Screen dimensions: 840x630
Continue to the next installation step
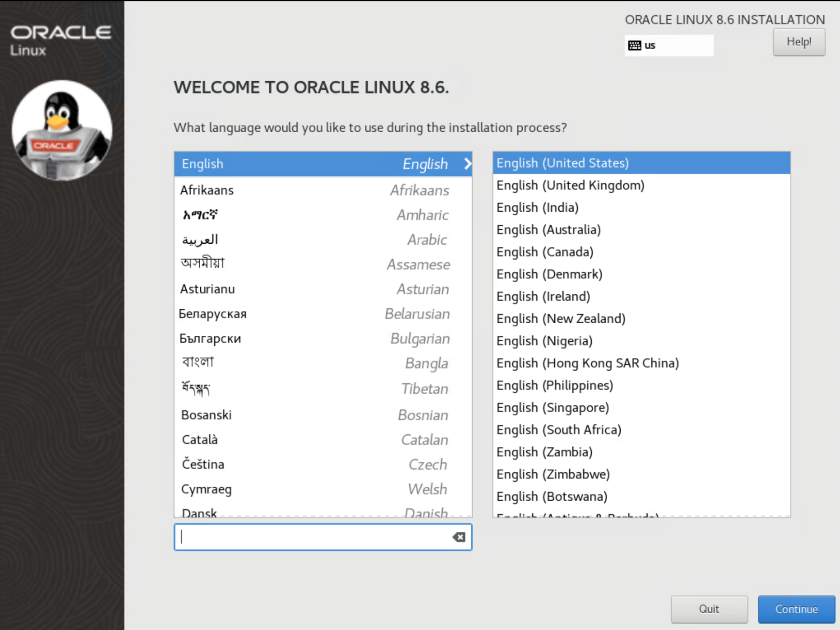pos(796,609)
